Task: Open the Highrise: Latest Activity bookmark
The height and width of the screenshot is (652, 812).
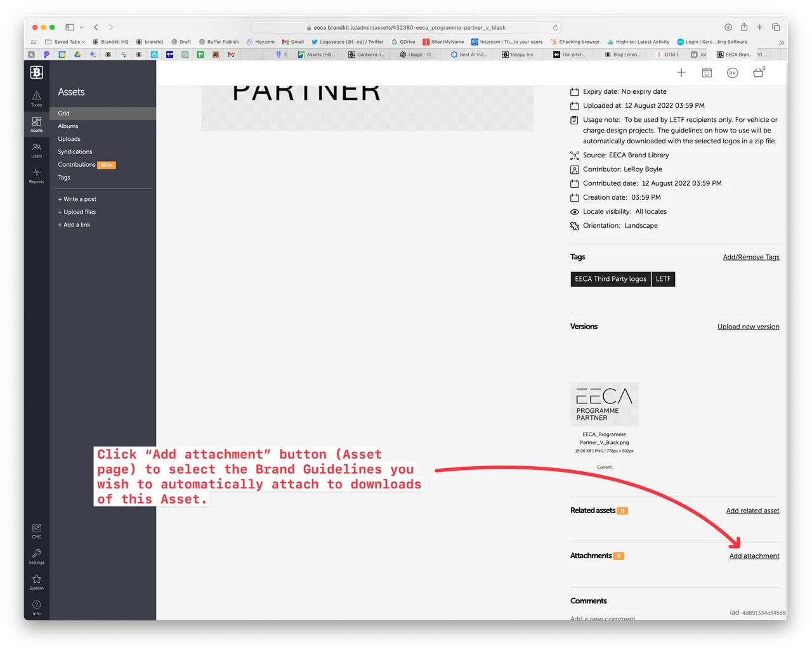Action: click(638, 42)
